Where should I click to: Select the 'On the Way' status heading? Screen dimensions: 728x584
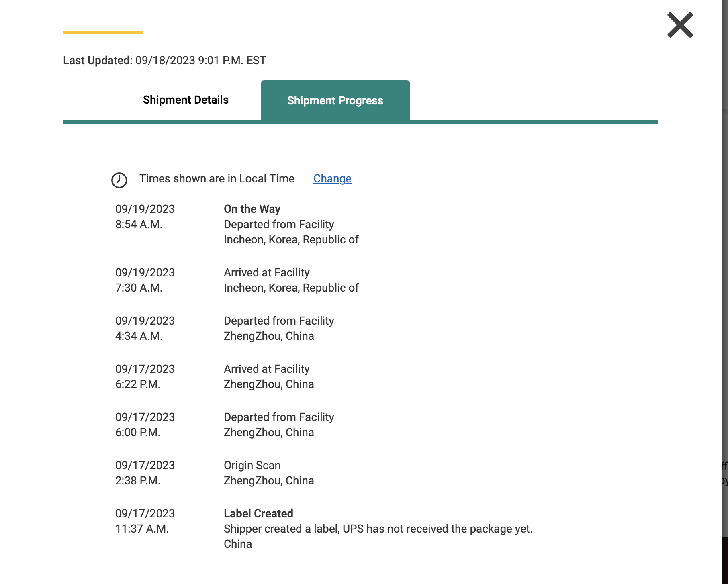(252, 209)
